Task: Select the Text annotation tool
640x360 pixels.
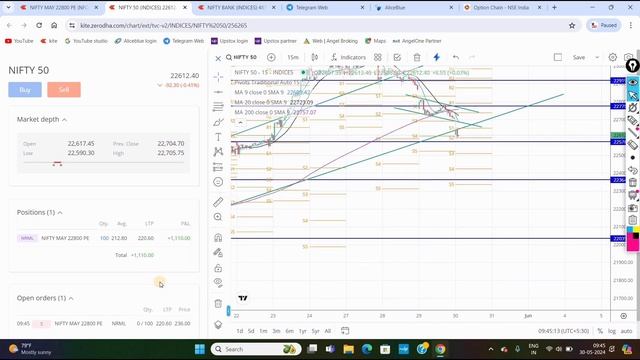Action: pos(218,137)
